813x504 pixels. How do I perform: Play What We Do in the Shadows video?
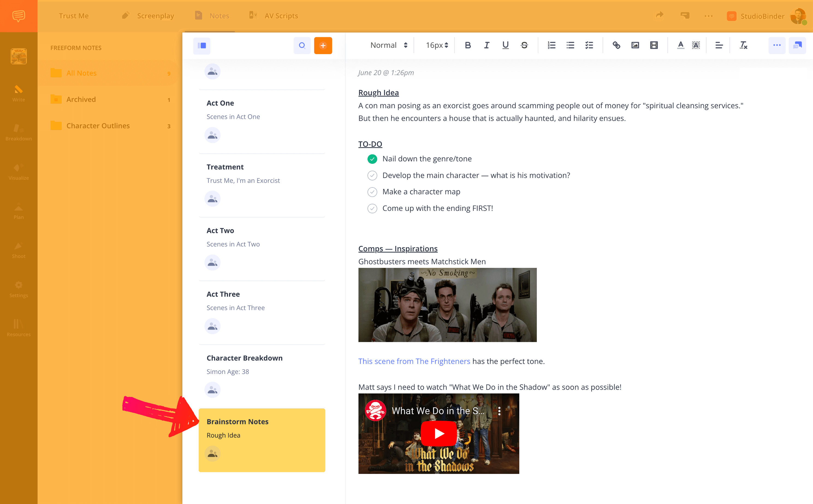[x=439, y=433]
